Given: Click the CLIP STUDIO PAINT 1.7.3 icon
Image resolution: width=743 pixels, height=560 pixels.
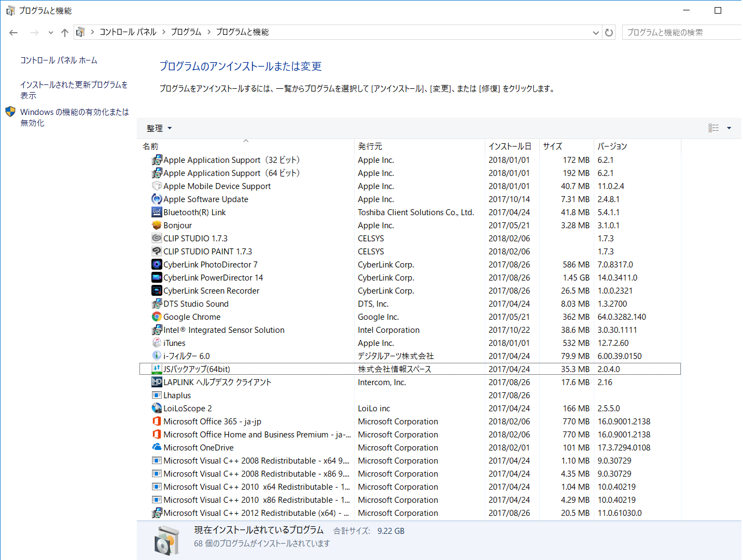Looking at the screenshot, I should 157,252.
